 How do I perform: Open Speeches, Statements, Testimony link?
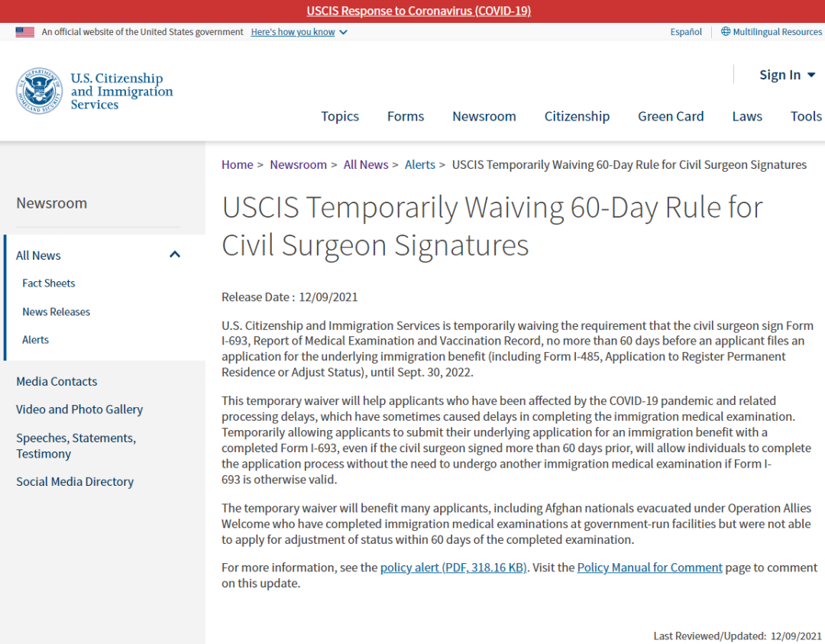pos(76,445)
